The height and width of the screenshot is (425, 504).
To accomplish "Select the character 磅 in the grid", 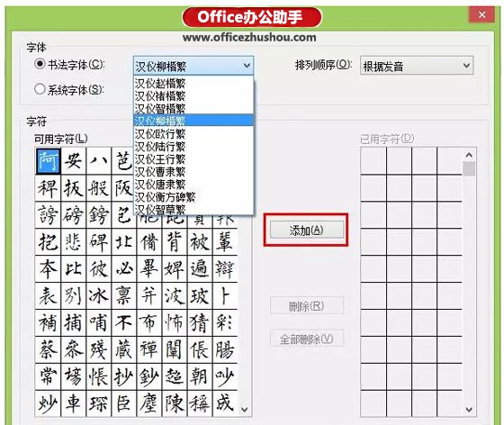I will pyautogui.click(x=73, y=215).
